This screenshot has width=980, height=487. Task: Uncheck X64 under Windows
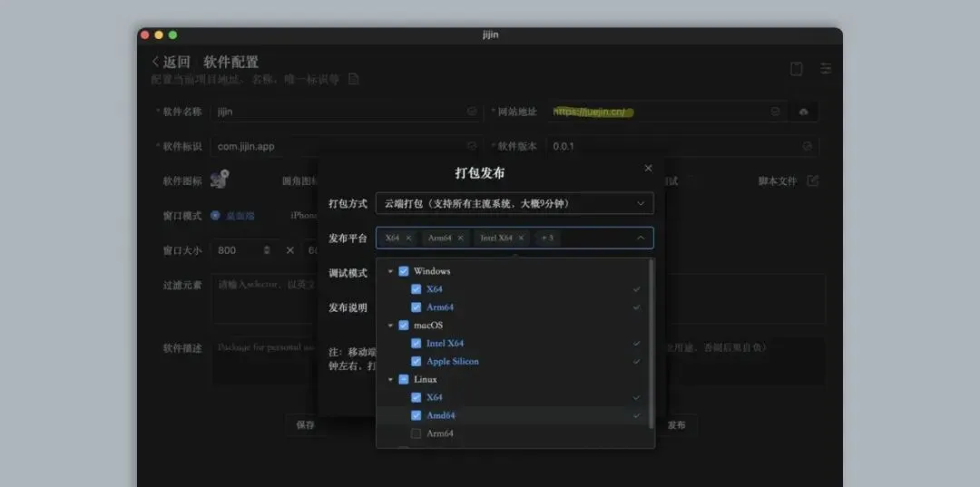416,289
